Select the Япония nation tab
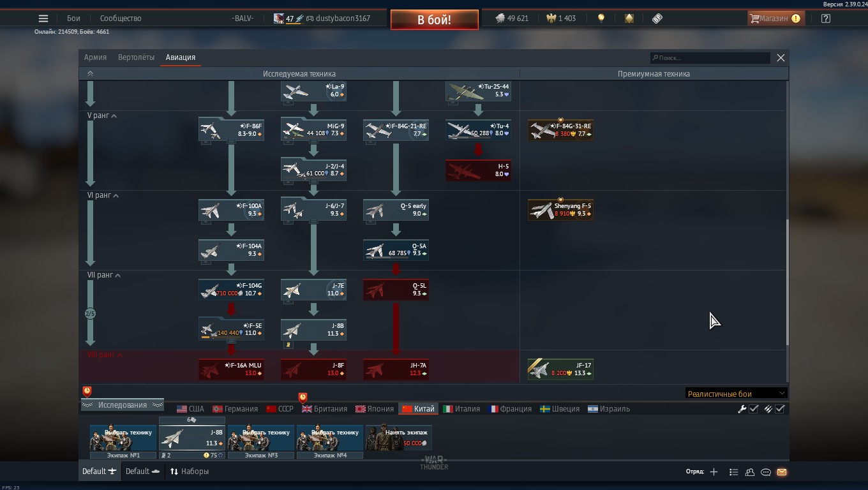Image resolution: width=868 pixels, height=490 pixels. coord(375,409)
